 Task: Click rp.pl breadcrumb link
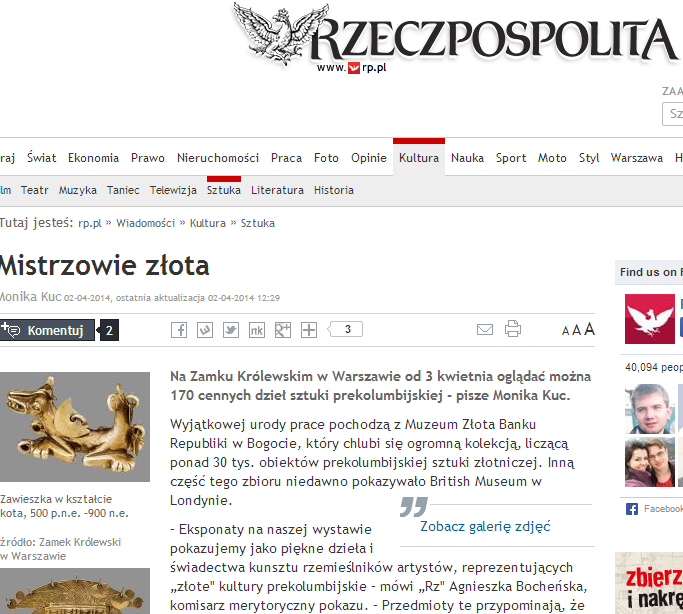pyautogui.click(x=90, y=223)
